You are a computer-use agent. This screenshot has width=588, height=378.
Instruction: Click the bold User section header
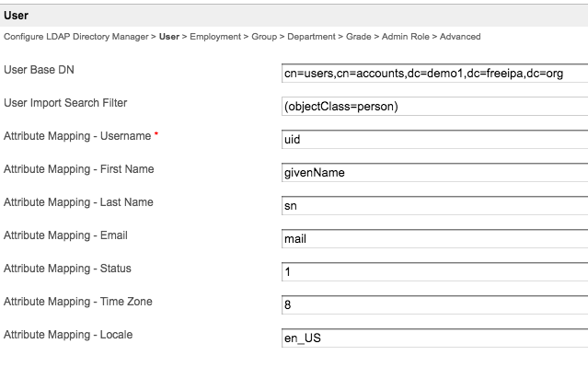tap(16, 15)
